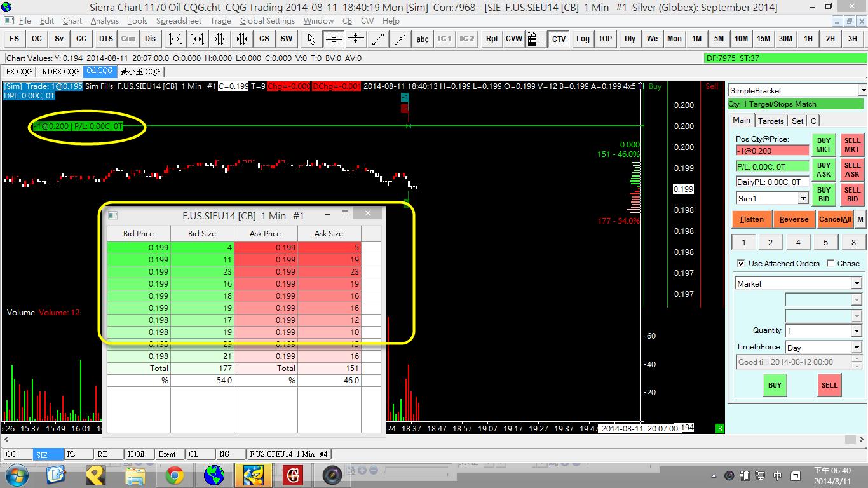Click the CVW toolbar button
This screenshot has width=868, height=488.
point(514,39)
